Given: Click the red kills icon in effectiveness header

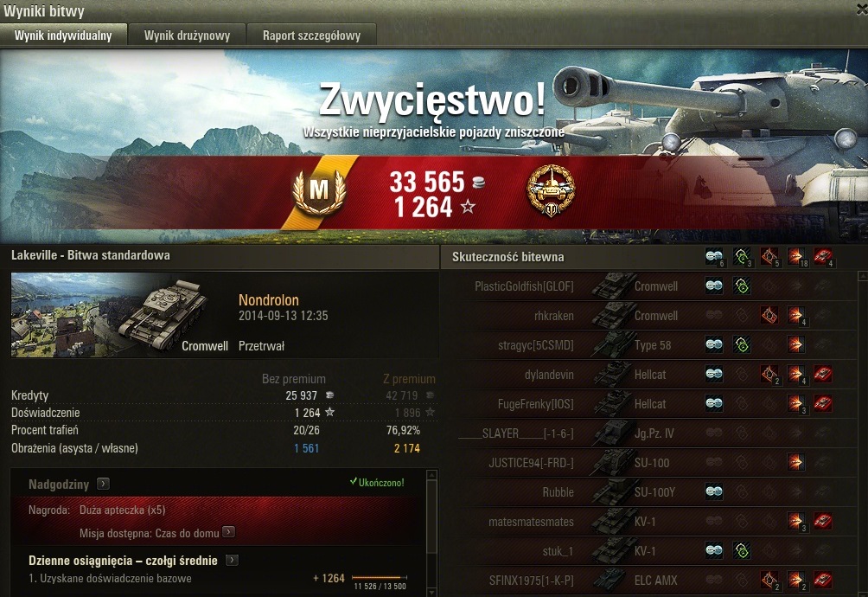Looking at the screenshot, I should point(822,256).
